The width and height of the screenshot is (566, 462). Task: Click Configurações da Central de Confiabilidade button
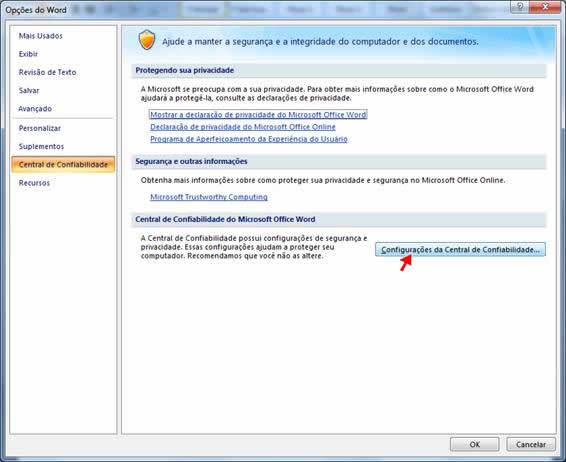click(x=460, y=249)
